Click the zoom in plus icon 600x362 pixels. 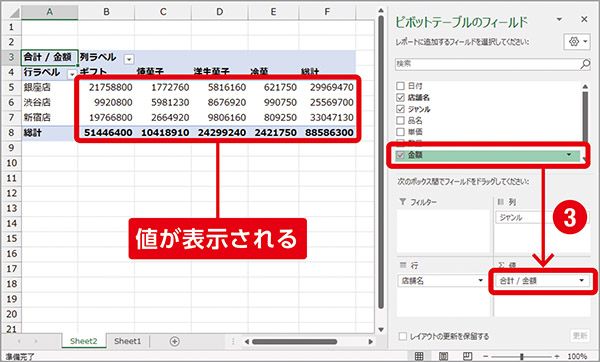pyautogui.click(x=557, y=356)
